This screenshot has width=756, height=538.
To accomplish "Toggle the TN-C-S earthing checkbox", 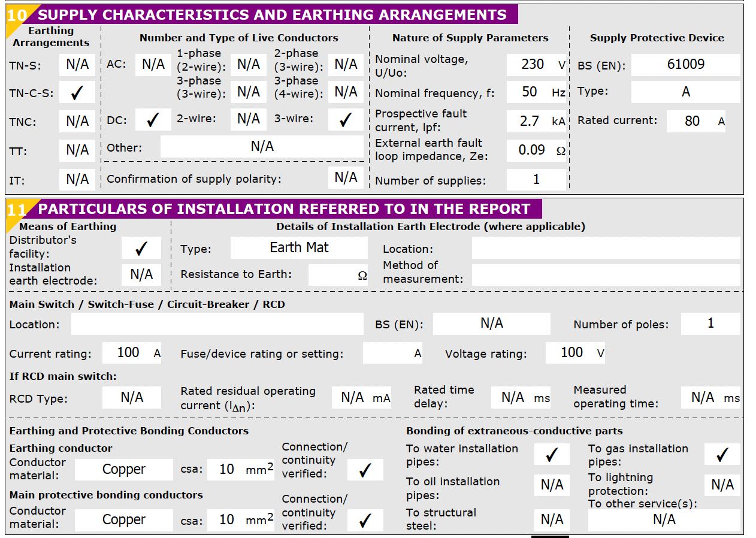I will [x=77, y=93].
